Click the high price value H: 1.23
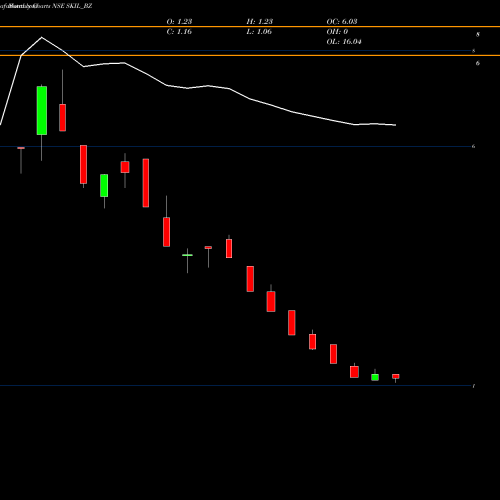This screenshot has height=500, width=500. pos(259,21)
